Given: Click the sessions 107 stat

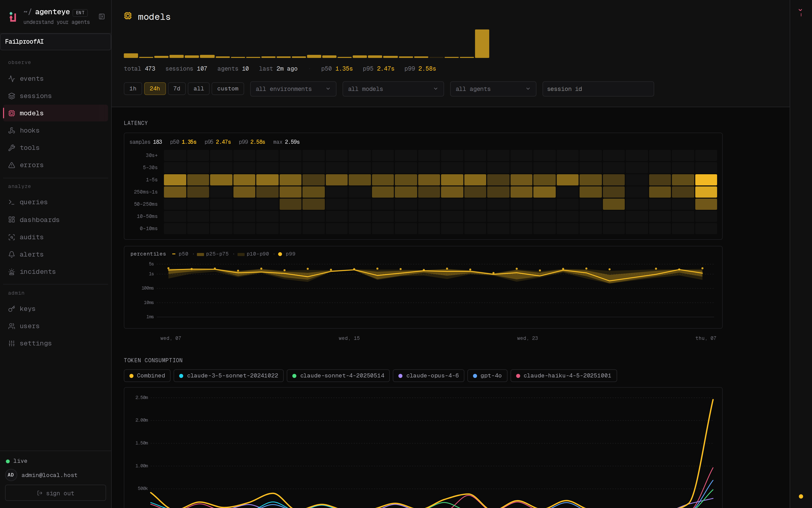Looking at the screenshot, I should pyautogui.click(x=186, y=69).
